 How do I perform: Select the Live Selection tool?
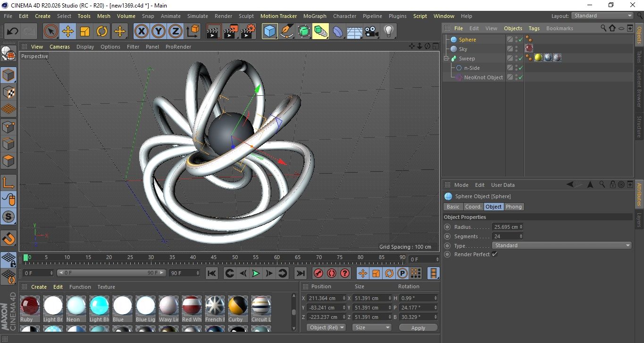click(51, 32)
